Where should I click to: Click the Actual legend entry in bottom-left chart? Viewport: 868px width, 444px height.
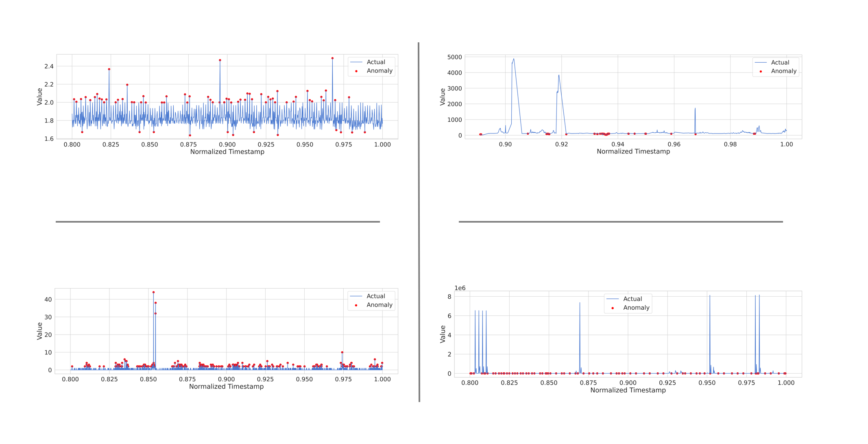point(375,296)
